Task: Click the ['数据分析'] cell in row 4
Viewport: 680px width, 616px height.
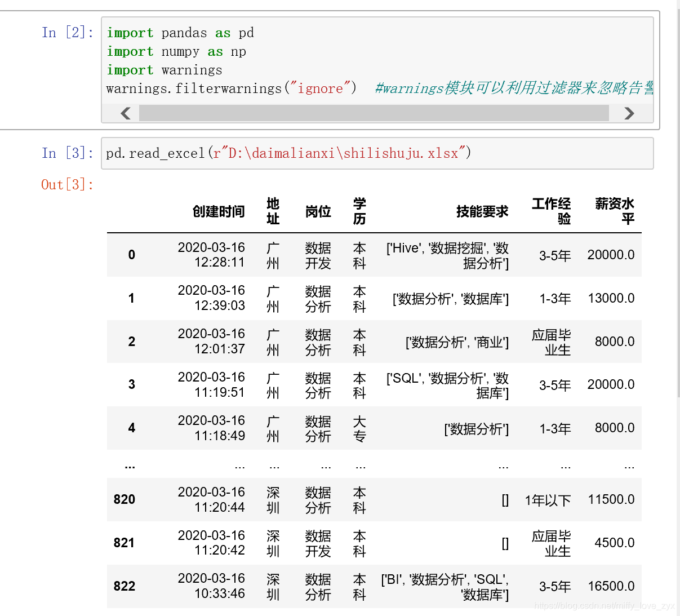Action: [x=476, y=429]
